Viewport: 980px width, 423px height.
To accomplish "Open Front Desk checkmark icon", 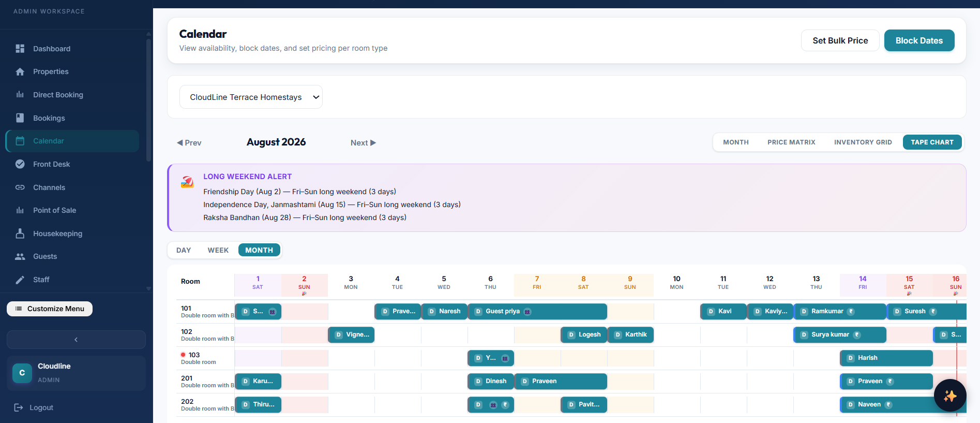I will [20, 164].
